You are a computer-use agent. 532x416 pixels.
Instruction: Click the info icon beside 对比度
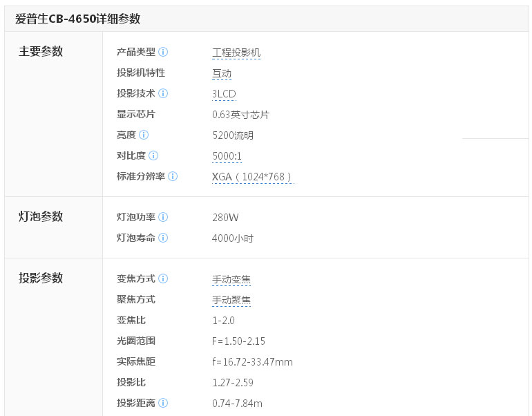153,155
